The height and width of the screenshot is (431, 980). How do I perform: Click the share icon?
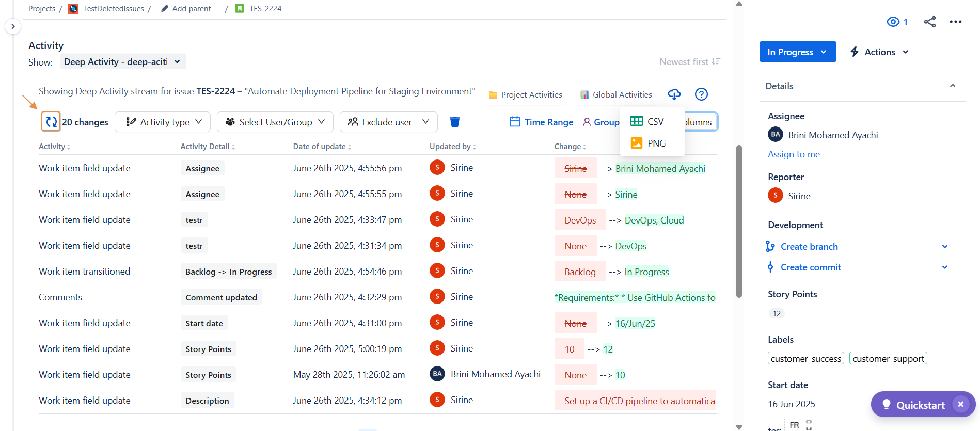(929, 22)
